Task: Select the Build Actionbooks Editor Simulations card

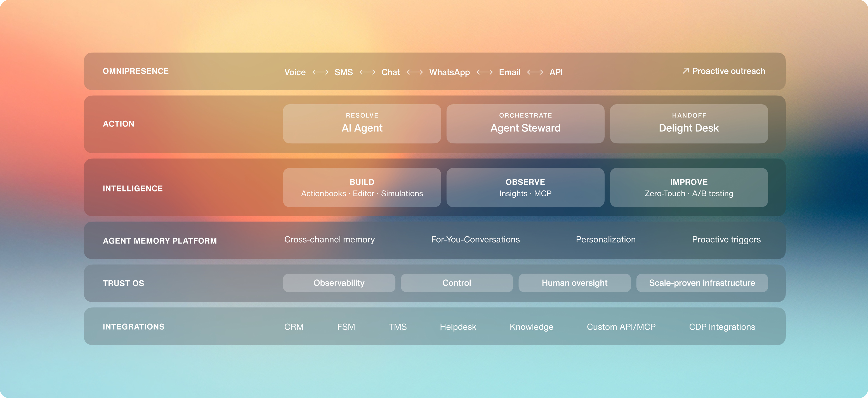Action: point(362,188)
